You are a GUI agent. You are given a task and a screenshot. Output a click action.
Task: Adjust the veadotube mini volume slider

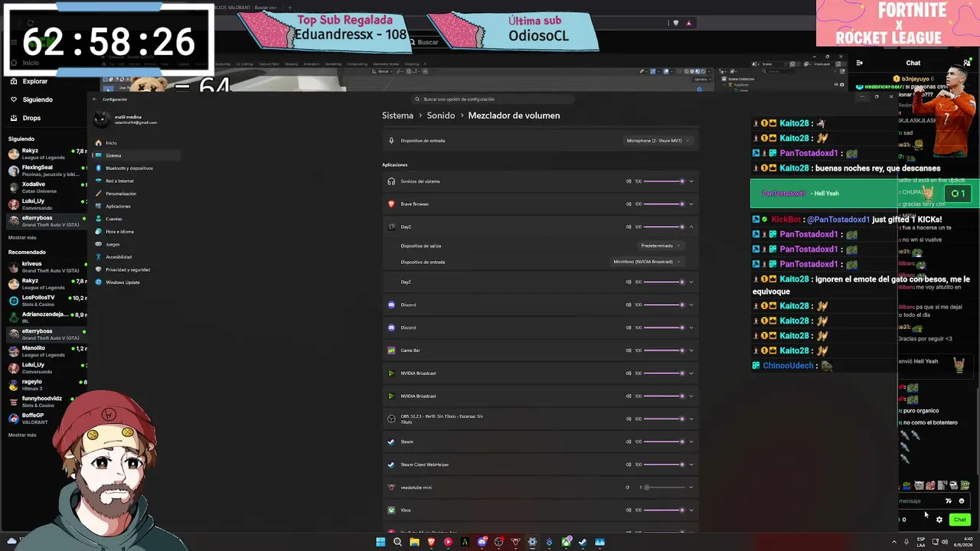tap(664, 487)
